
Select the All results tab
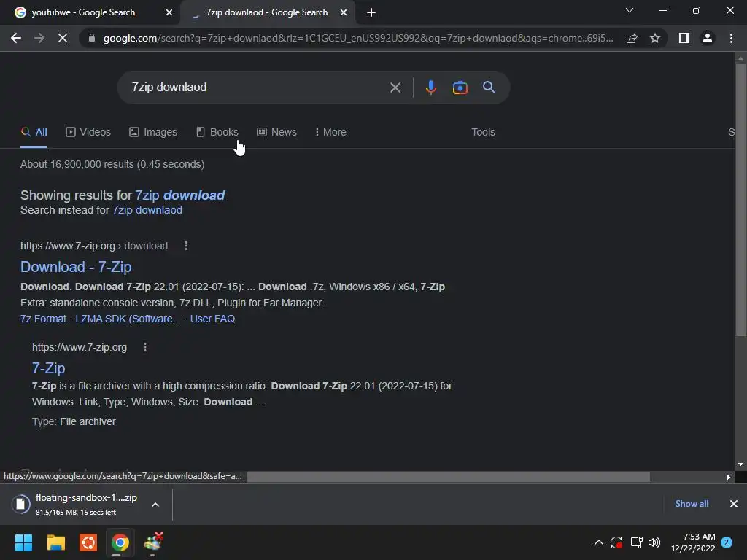[x=34, y=133]
